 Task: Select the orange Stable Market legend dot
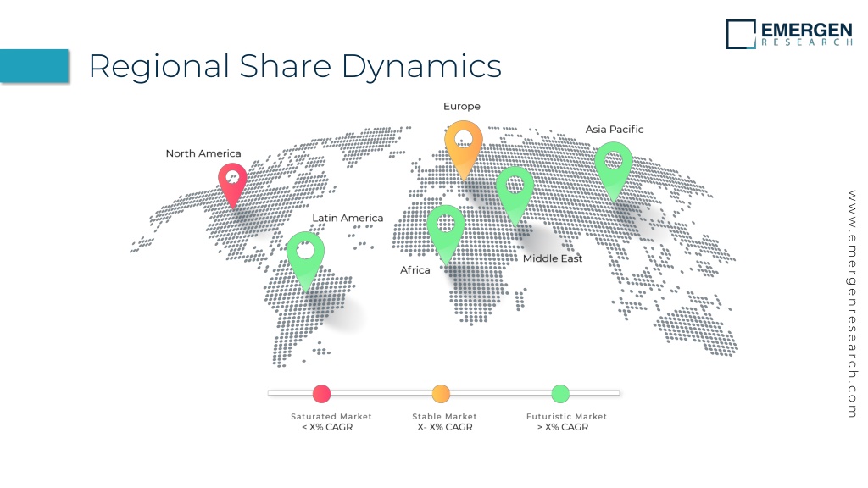pos(441,393)
